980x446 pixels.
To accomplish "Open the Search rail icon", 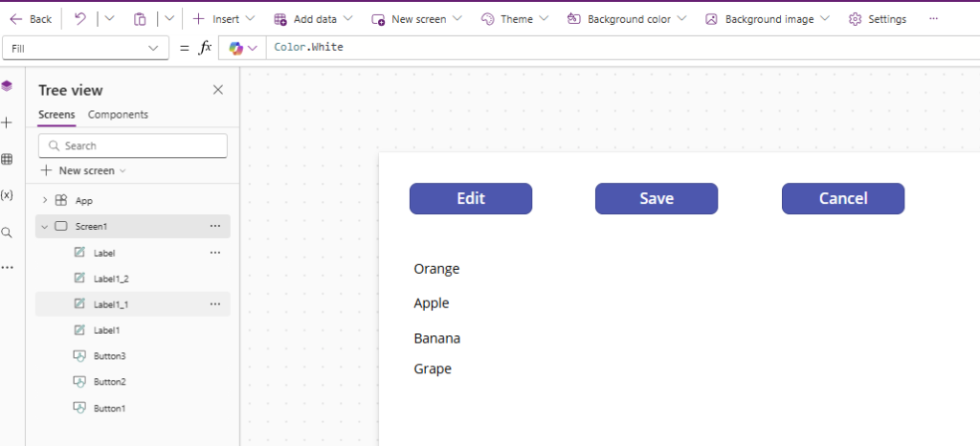I will (7, 233).
